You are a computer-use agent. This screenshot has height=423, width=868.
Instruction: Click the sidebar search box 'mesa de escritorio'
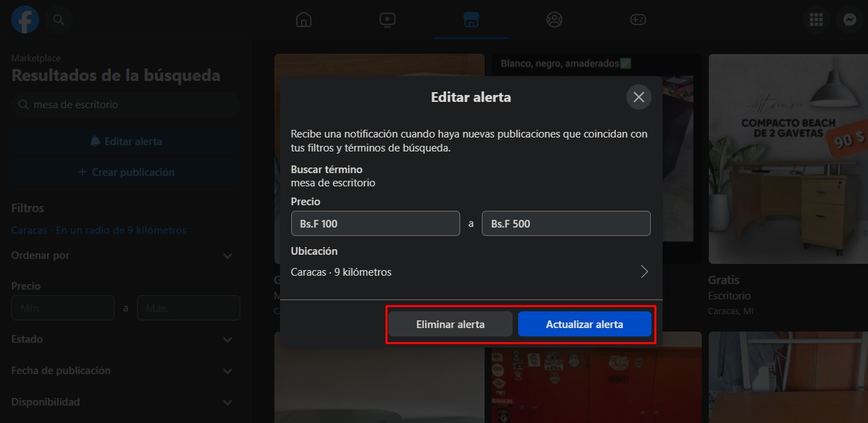[126, 105]
